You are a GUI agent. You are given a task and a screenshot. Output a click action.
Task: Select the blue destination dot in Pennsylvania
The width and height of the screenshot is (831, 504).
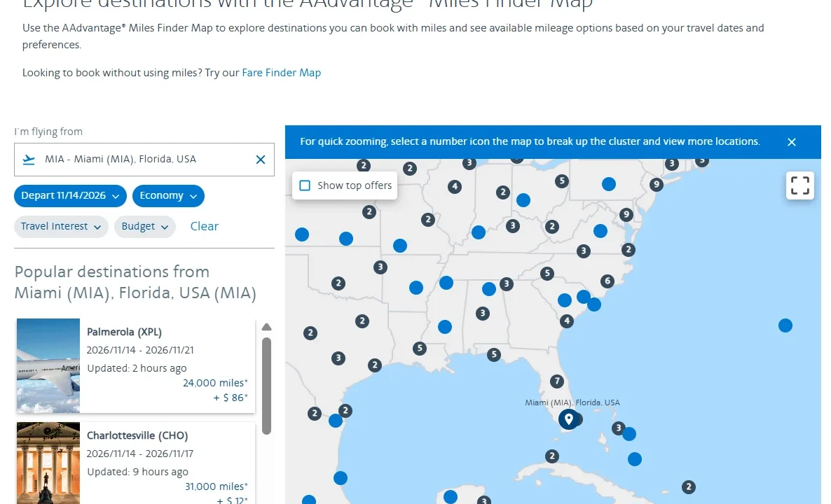click(x=608, y=184)
